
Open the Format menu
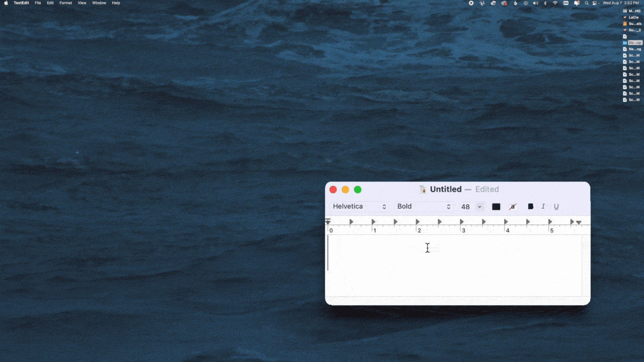(x=65, y=3)
